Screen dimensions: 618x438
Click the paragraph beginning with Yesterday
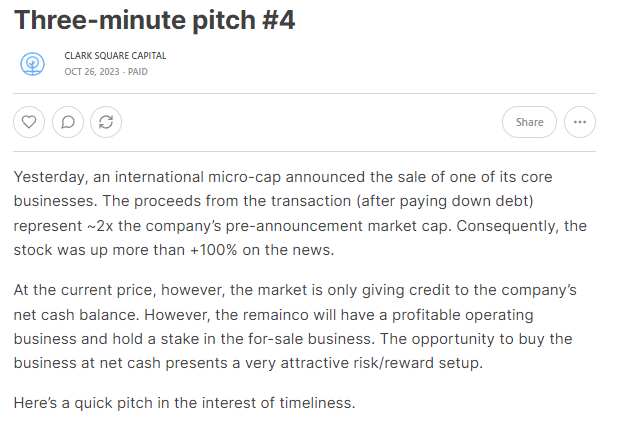coord(300,213)
